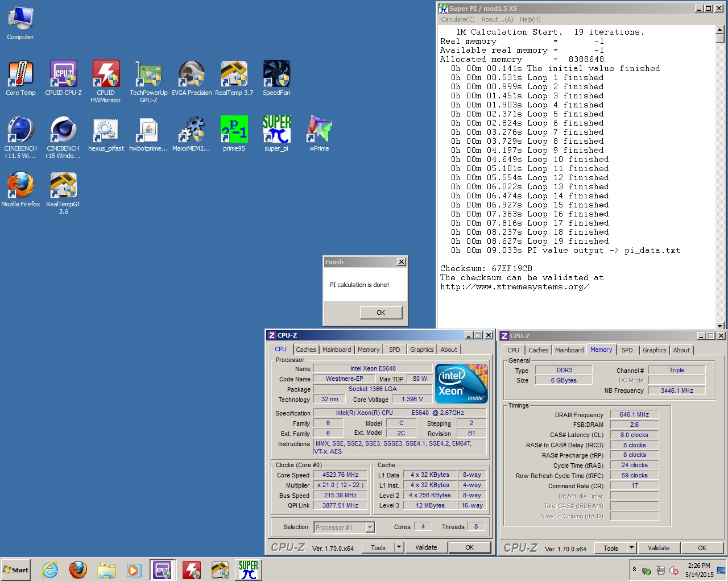Open Internet Explorer from the taskbar
This screenshot has height=582, width=728.
[x=50, y=570]
